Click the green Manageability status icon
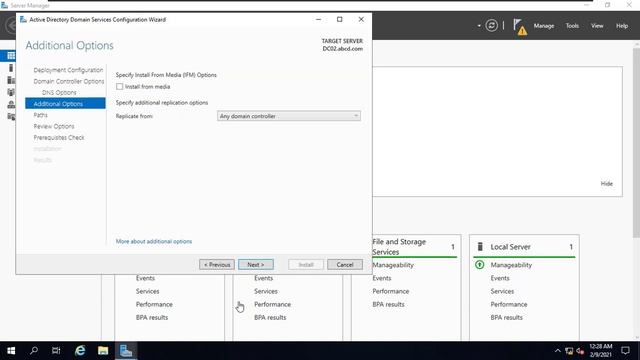Image resolution: width=640 pixels, height=360 pixels. point(480,264)
